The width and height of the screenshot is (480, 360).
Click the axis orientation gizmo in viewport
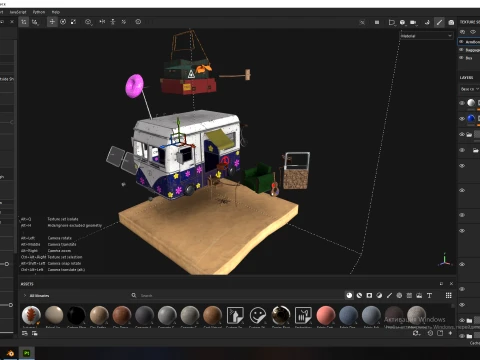click(445, 260)
